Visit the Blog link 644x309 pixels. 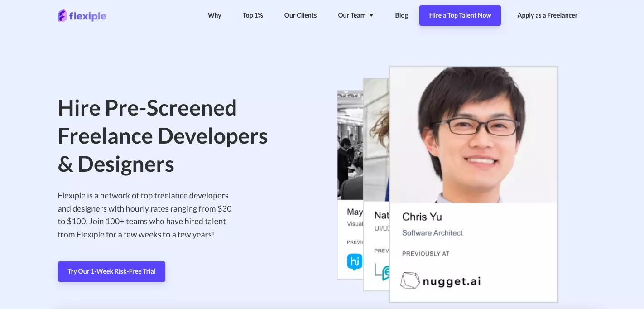[401, 15]
